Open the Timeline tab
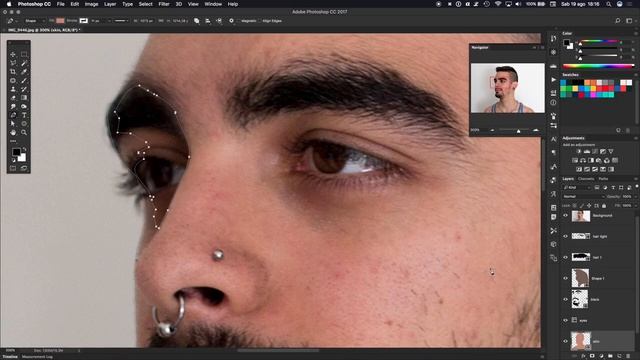This screenshot has width=640, height=360. 10,357
